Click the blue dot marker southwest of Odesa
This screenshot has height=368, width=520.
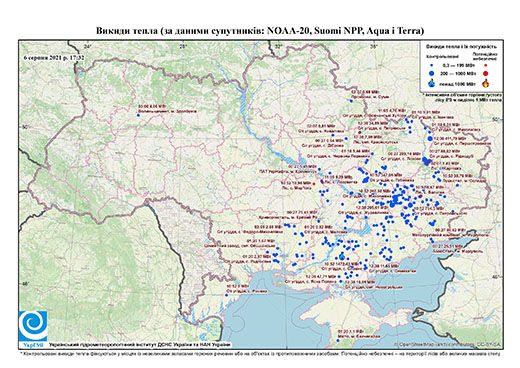(226, 295)
